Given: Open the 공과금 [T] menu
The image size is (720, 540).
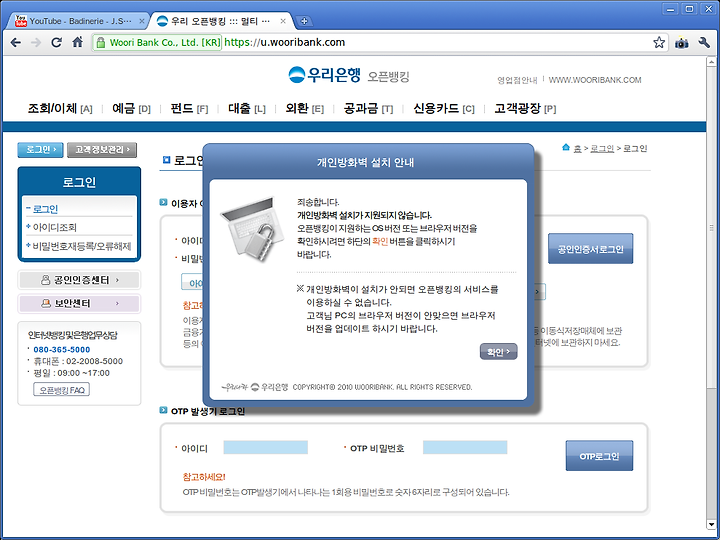Looking at the screenshot, I should (x=368, y=108).
